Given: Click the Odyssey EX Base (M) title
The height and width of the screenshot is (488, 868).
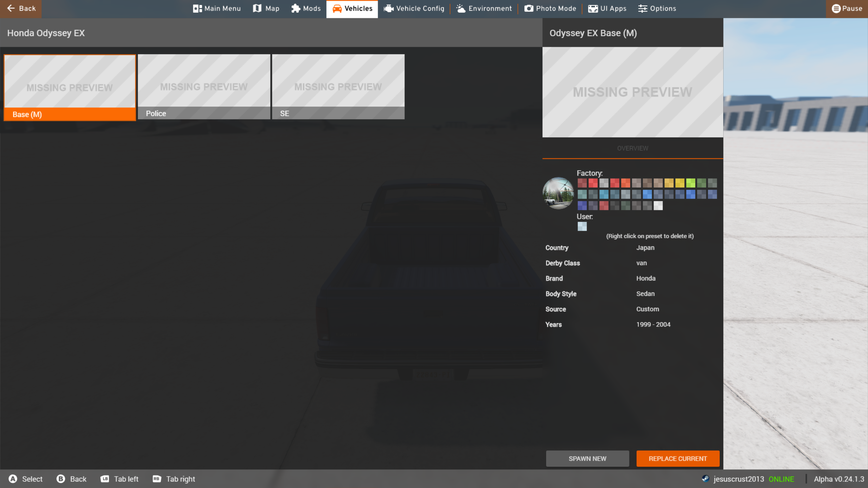Looking at the screenshot, I should point(593,33).
